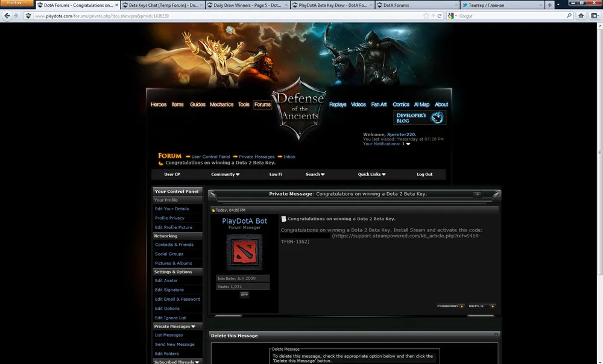Click the search magnifier in Google box
Viewport: 603px width, 364px height.
569,16
